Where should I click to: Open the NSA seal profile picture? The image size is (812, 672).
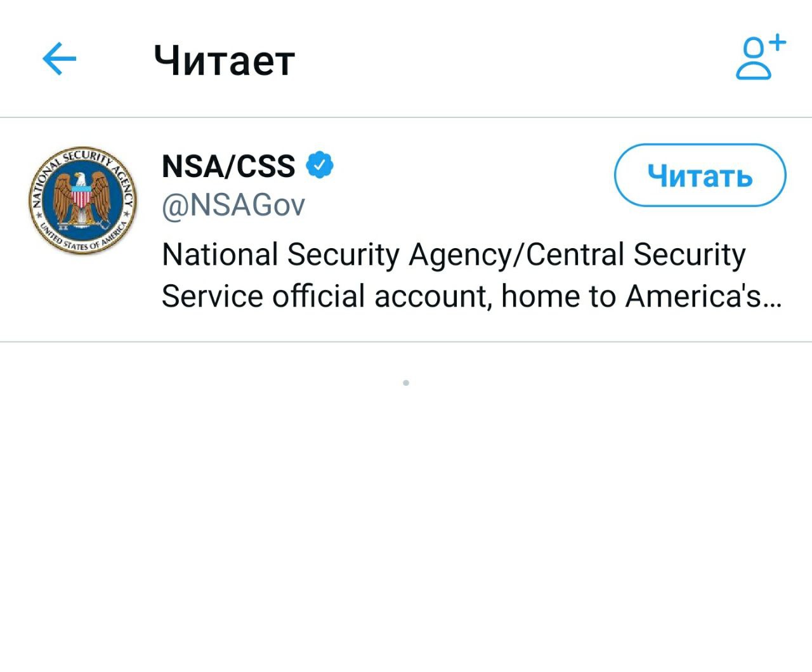82,201
